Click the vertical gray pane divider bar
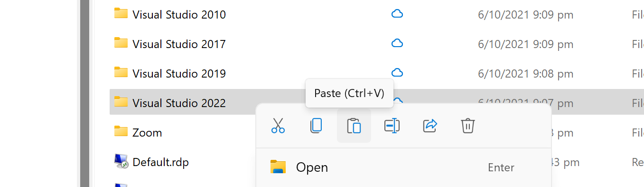The width and height of the screenshot is (644, 187). (84, 93)
